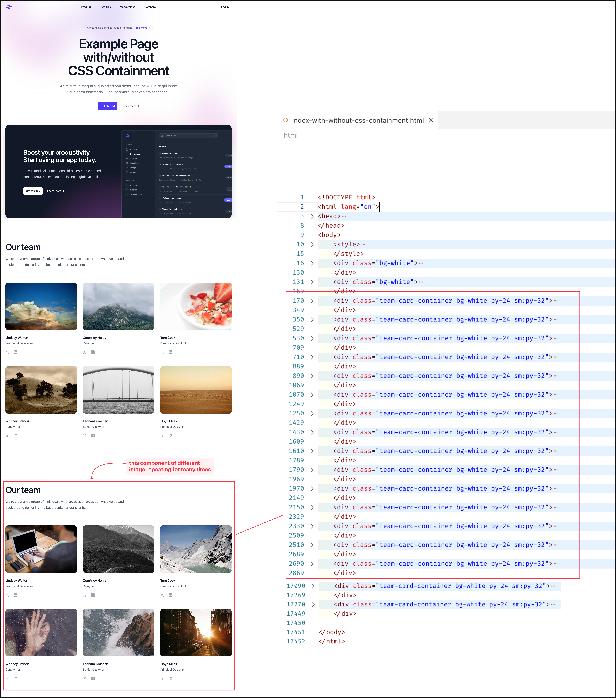The height and width of the screenshot is (698, 616).
Task: Click LinkedIn icon under Courtney Henry's second-section card
Action: pos(93,595)
